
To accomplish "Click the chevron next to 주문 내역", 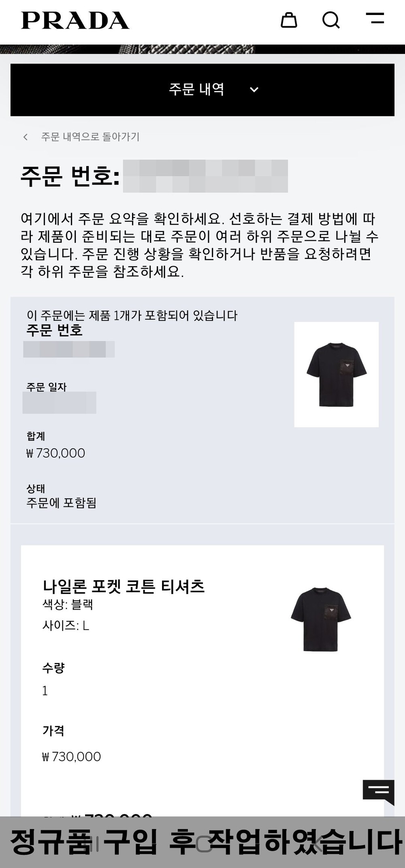I will [254, 90].
